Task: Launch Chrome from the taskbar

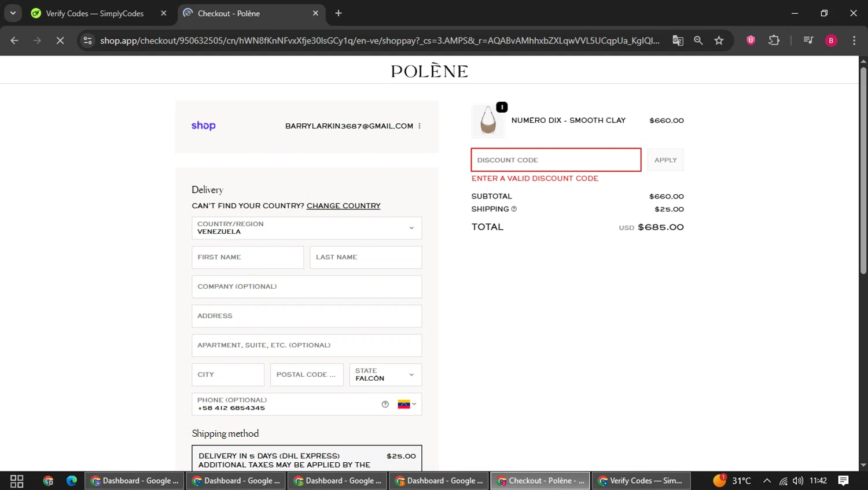Action: (49, 481)
